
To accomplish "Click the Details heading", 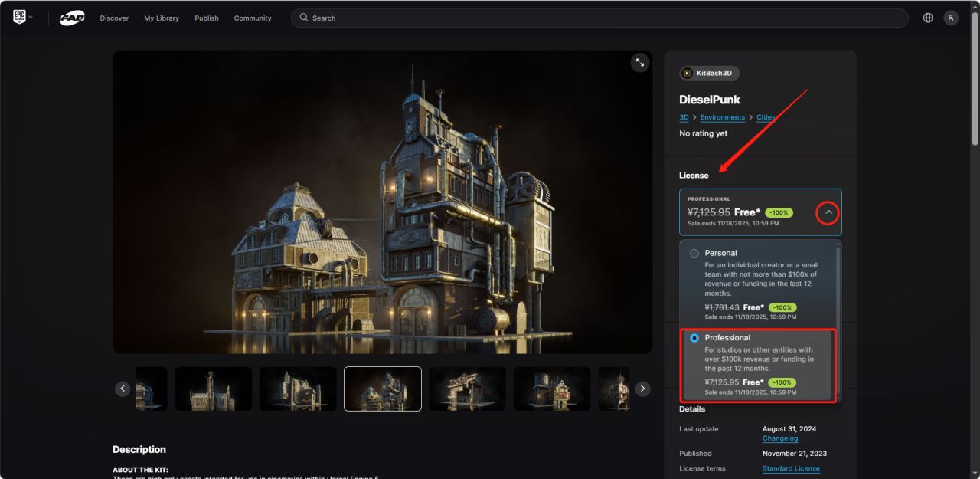I will pyautogui.click(x=692, y=409).
